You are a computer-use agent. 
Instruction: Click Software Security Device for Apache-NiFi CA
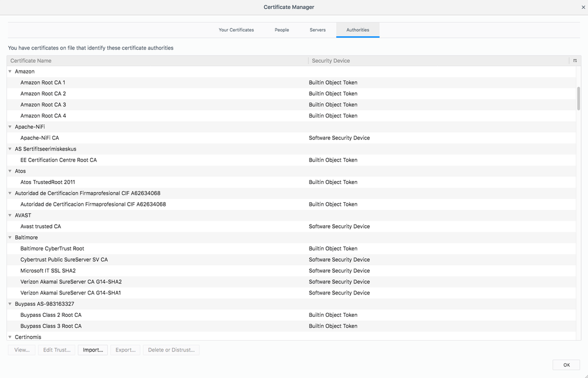pyautogui.click(x=340, y=138)
